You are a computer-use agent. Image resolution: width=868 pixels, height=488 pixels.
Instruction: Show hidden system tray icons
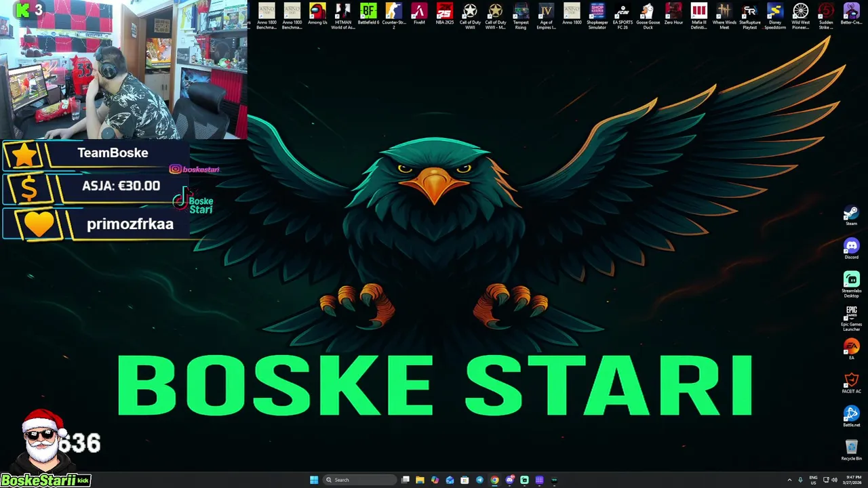[789, 480]
